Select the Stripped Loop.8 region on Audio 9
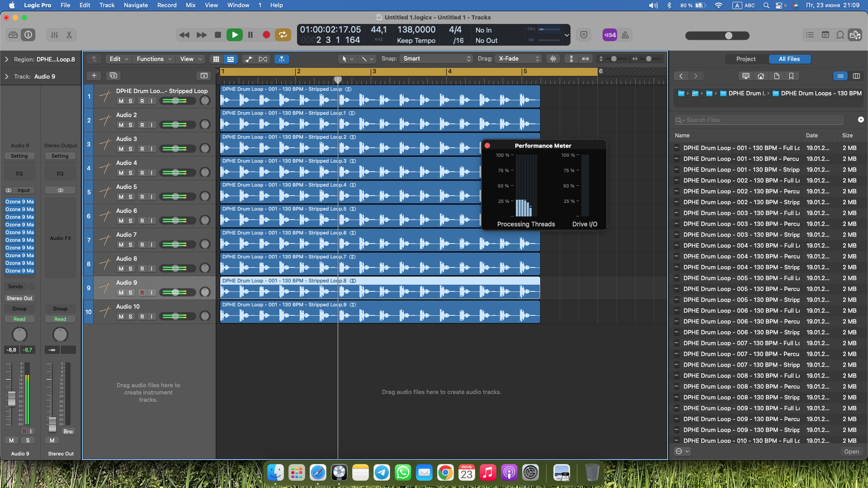This screenshot has height=488, width=868. (380, 288)
